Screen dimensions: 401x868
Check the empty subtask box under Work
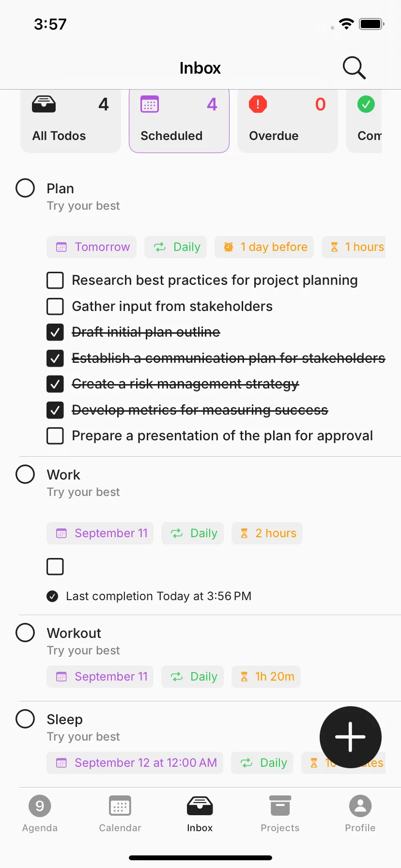coord(55,566)
